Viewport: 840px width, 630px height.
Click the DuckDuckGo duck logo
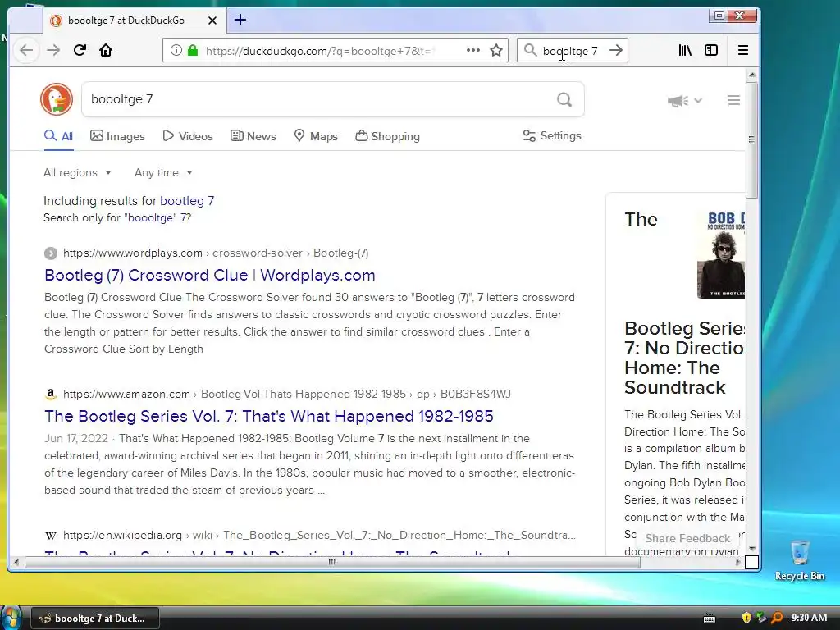57,99
